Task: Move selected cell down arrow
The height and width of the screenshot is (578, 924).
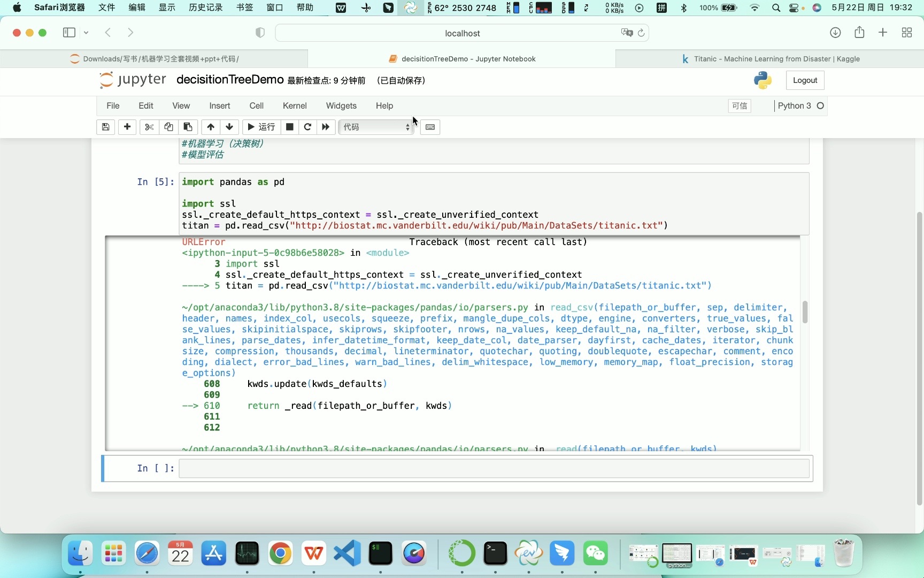Action: tap(229, 127)
